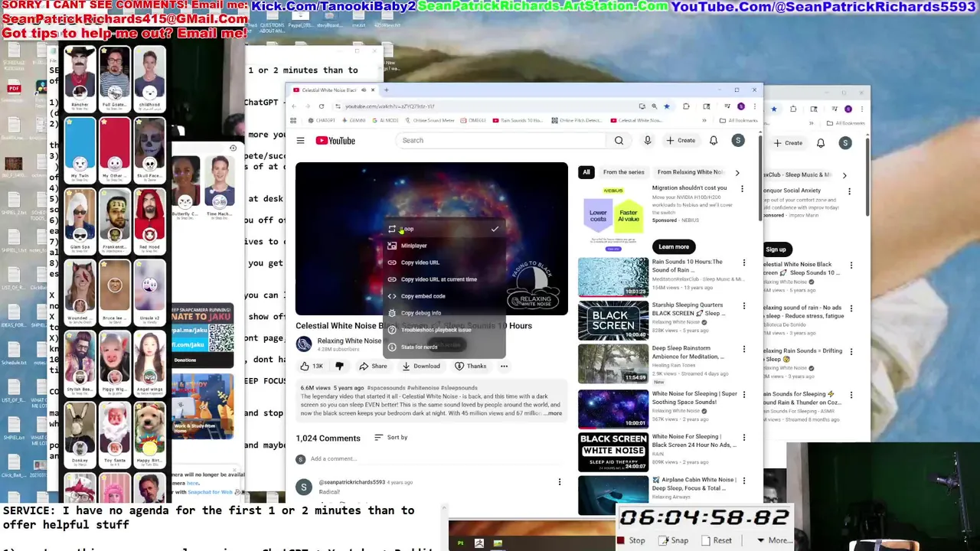This screenshot has height=551, width=980.
Task: Open the Relaxing White Noise channel avatar
Action: tap(304, 344)
